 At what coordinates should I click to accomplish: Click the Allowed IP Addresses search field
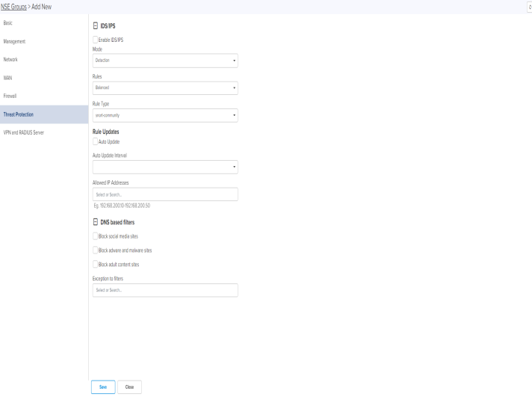pyautogui.click(x=164, y=194)
